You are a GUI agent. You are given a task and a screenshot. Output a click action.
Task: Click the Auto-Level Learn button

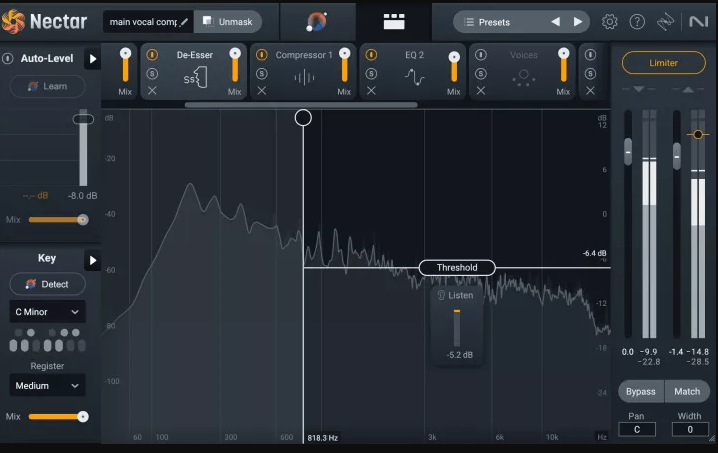[48, 86]
